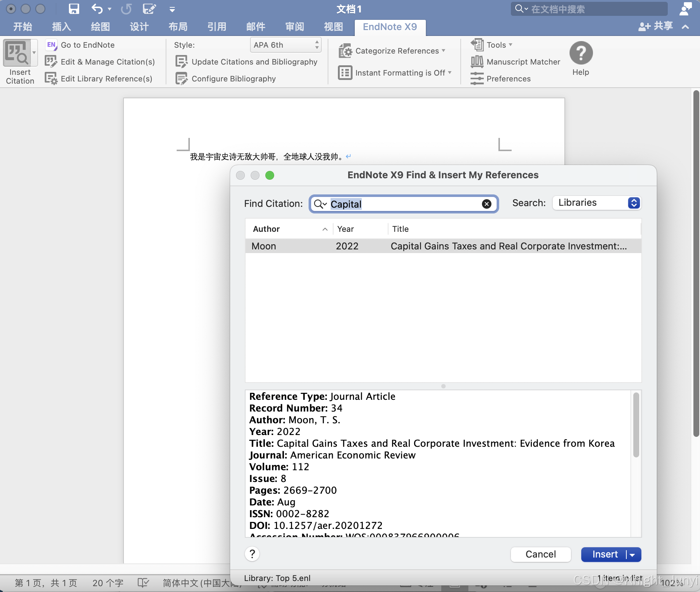Image resolution: width=700 pixels, height=592 pixels.
Task: Select the Moon 2022 reference row
Action: (443, 246)
